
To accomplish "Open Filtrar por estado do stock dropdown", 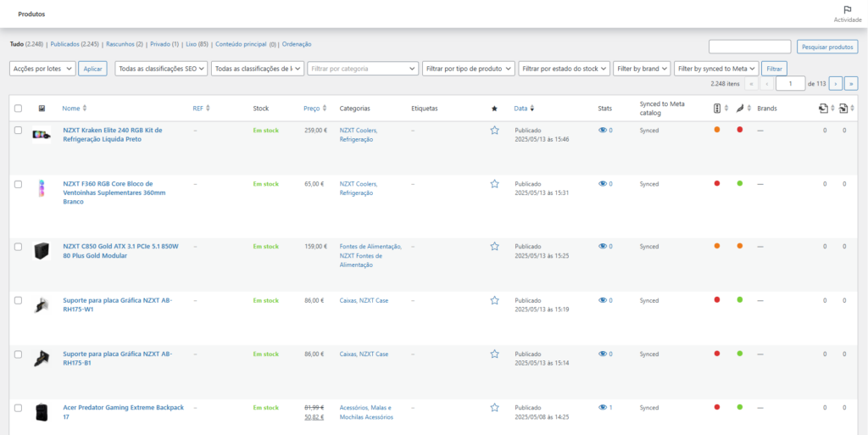I will 564,69.
